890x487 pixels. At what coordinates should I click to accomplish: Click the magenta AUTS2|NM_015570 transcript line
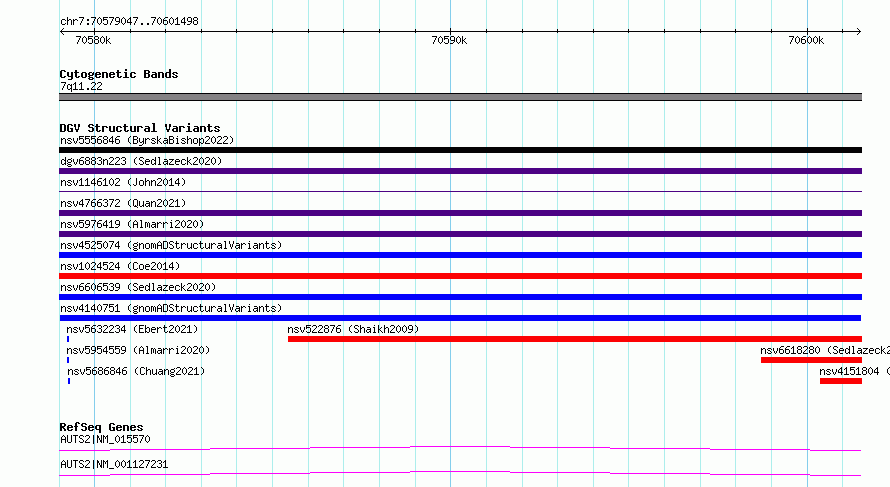[x=460, y=449]
